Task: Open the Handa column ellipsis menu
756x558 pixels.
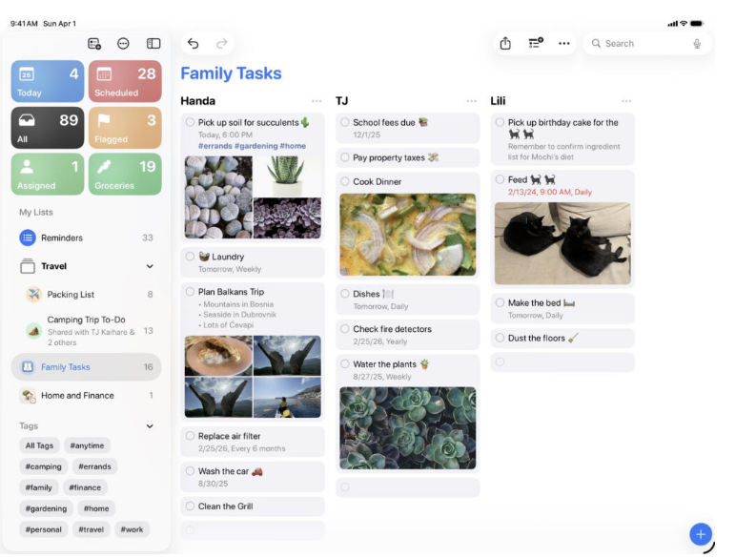Action: 316,101
